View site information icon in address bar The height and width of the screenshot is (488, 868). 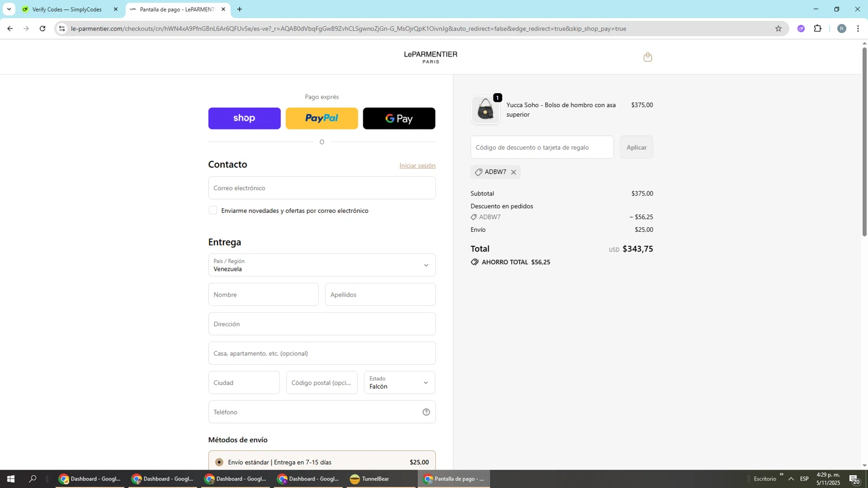(x=62, y=28)
